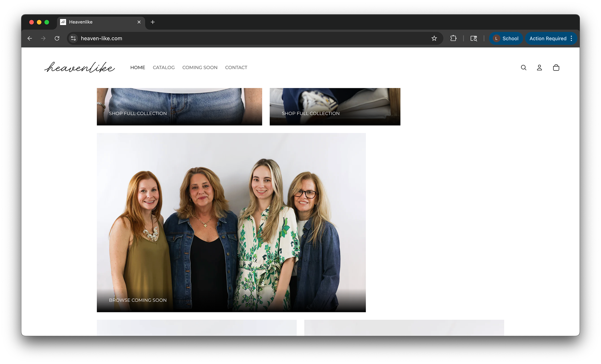Open the account login person icon
Image resolution: width=601 pixels, height=364 pixels.
pyautogui.click(x=539, y=68)
